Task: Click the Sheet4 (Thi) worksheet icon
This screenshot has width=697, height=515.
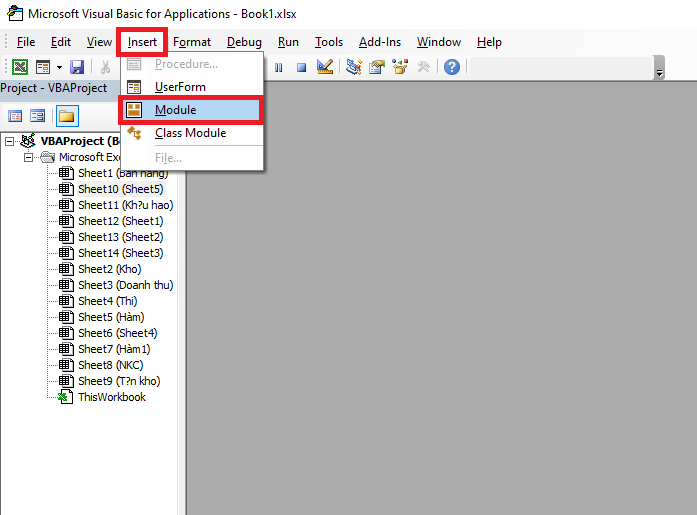Action: click(66, 301)
